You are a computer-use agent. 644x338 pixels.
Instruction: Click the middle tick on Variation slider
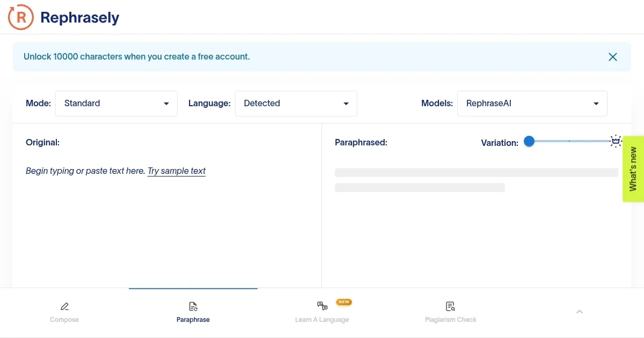click(569, 141)
